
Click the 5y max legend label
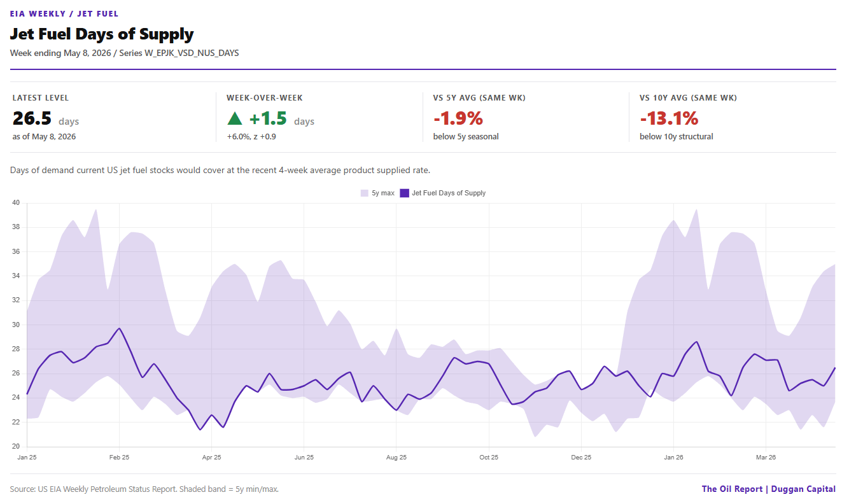[383, 193]
